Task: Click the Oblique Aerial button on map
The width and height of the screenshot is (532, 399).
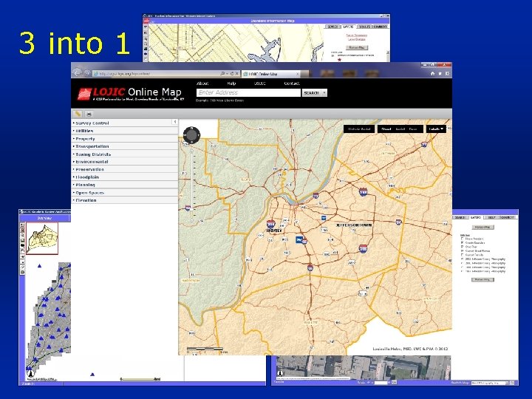Action: (x=359, y=129)
